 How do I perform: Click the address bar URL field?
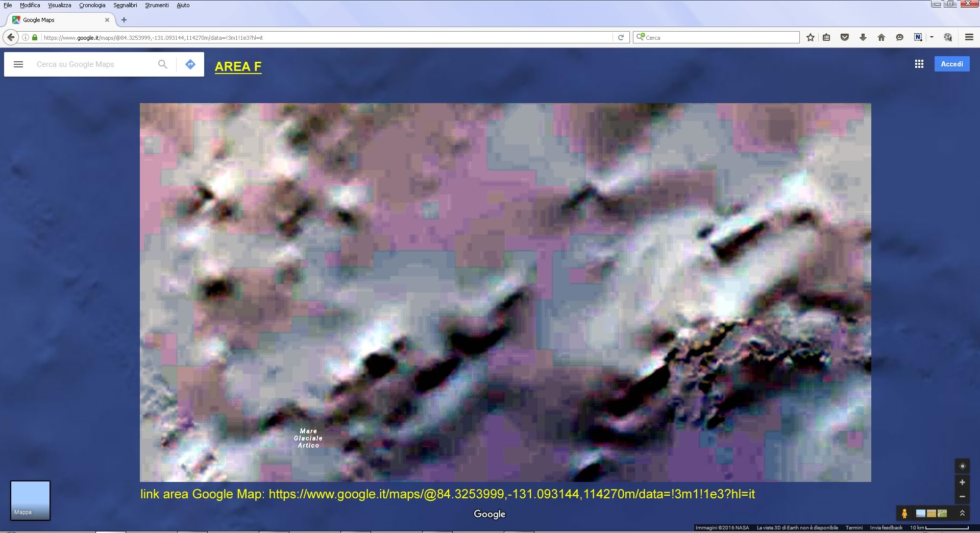coord(327,37)
